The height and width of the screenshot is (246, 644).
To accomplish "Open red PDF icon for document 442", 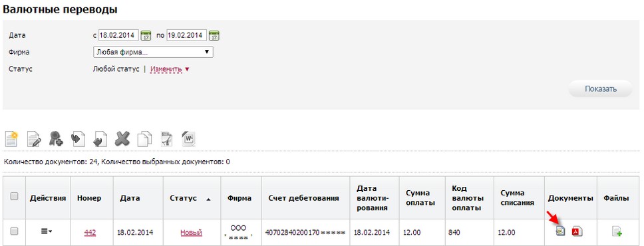I will click(577, 231).
